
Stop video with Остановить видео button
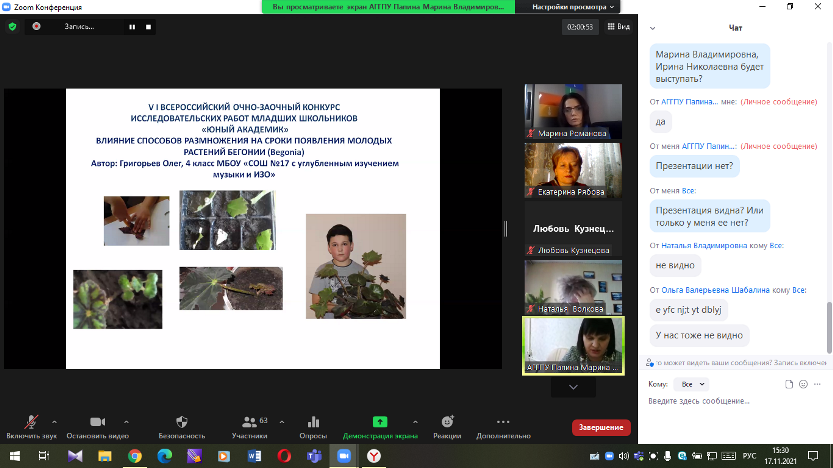(98, 423)
